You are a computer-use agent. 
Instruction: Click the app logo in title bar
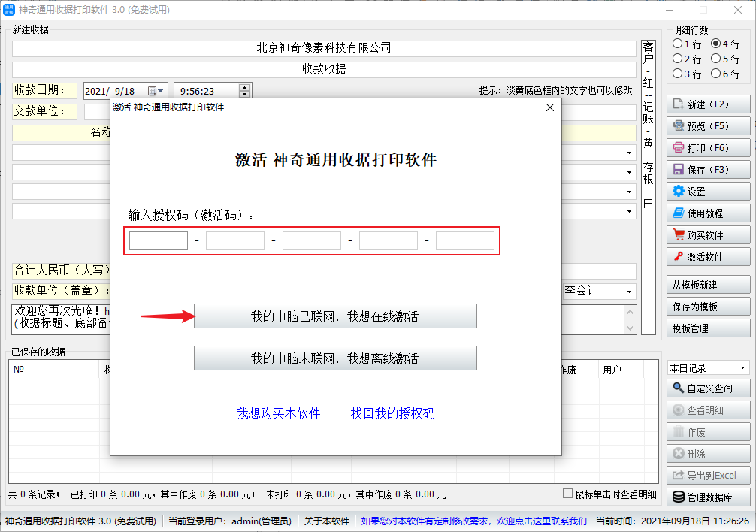[9, 10]
